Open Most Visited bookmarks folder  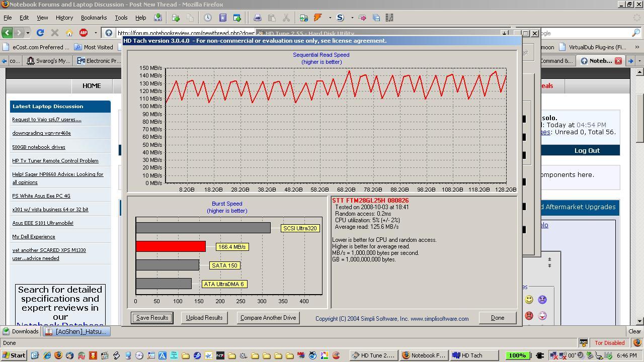(x=94, y=47)
